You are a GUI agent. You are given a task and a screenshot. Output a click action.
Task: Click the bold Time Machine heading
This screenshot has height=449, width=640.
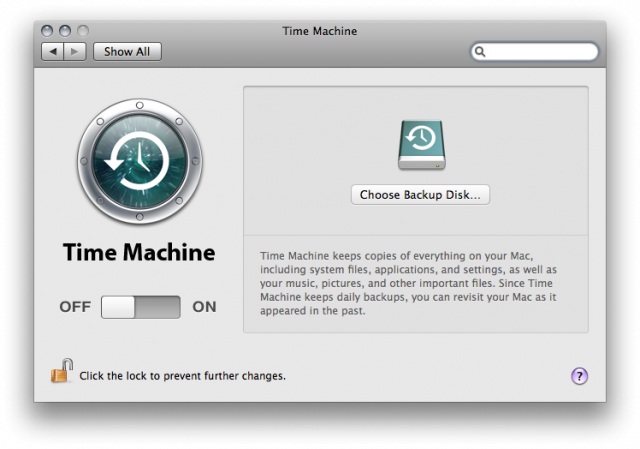[139, 252]
